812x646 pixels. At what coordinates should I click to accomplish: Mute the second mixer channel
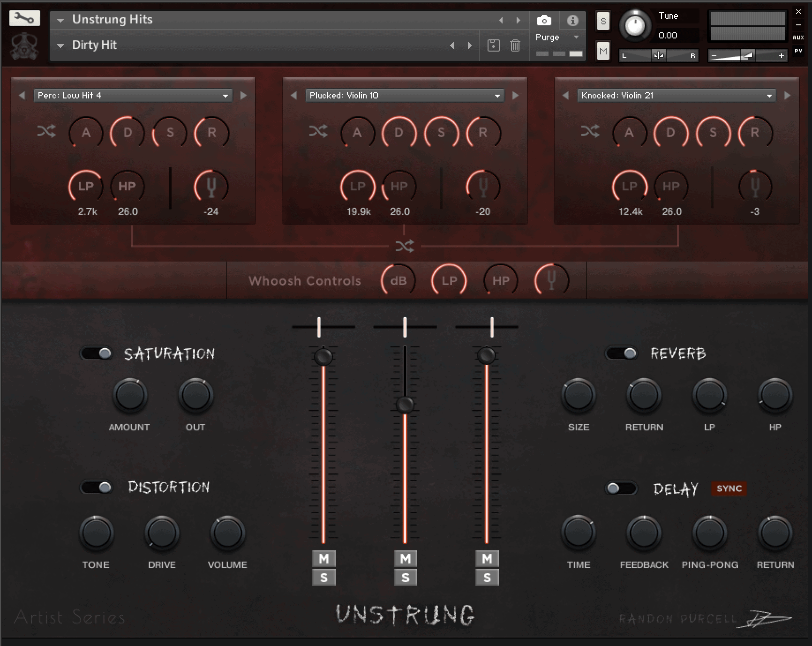pyautogui.click(x=406, y=559)
